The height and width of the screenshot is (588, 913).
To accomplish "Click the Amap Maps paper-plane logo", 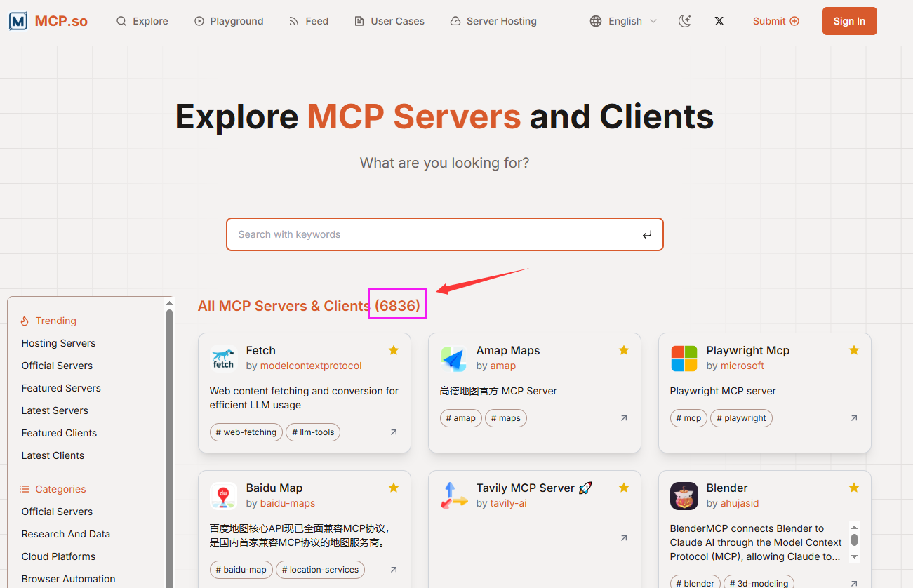I will click(454, 359).
